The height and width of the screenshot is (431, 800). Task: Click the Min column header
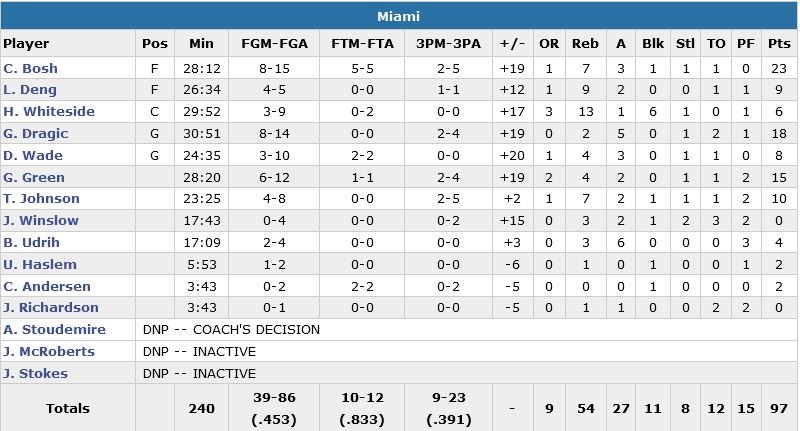click(201, 44)
